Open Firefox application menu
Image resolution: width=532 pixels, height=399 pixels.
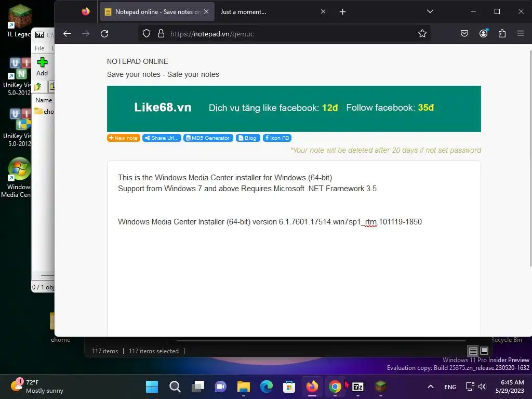(x=521, y=34)
